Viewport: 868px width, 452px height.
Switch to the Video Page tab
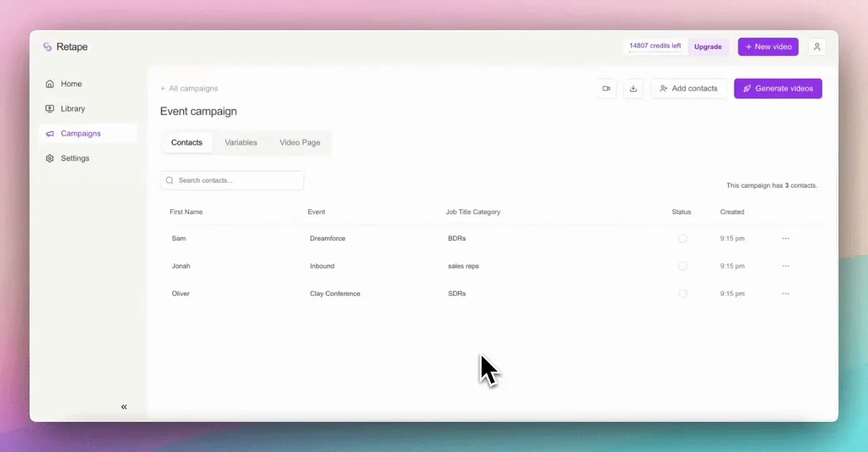click(300, 143)
